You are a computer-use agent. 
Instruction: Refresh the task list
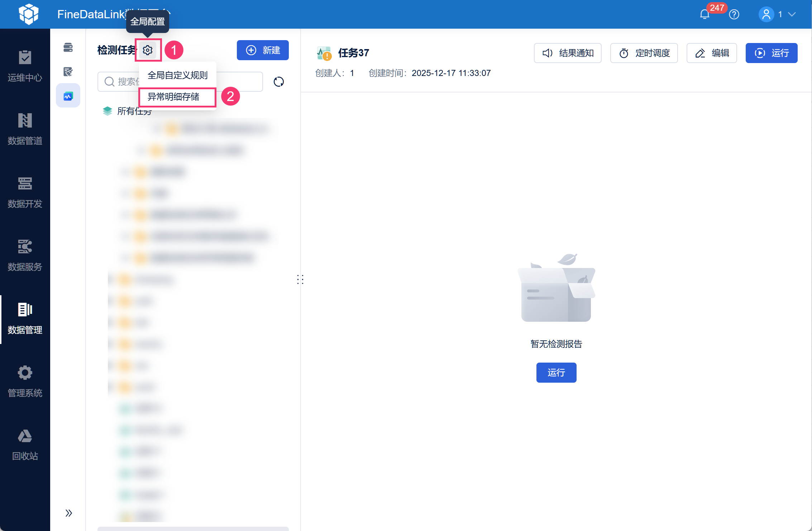tap(278, 82)
